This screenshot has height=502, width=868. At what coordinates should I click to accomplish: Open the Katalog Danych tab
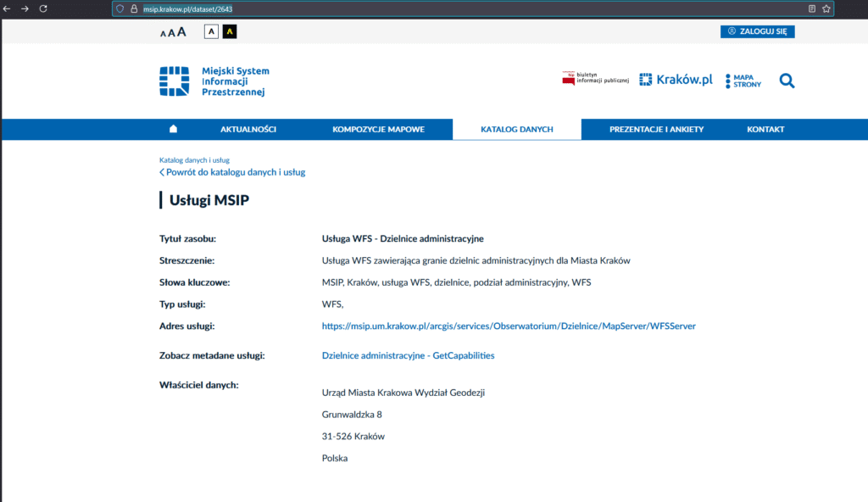click(x=516, y=130)
